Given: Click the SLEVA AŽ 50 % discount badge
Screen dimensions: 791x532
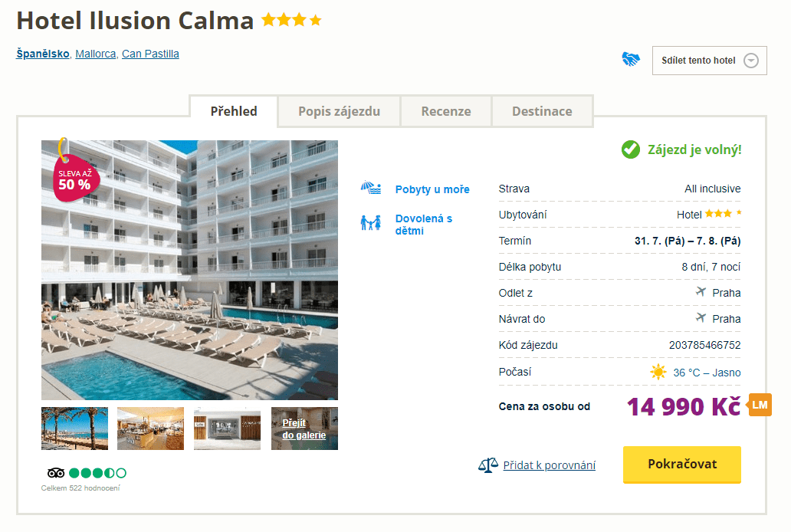Looking at the screenshot, I should coord(74,178).
